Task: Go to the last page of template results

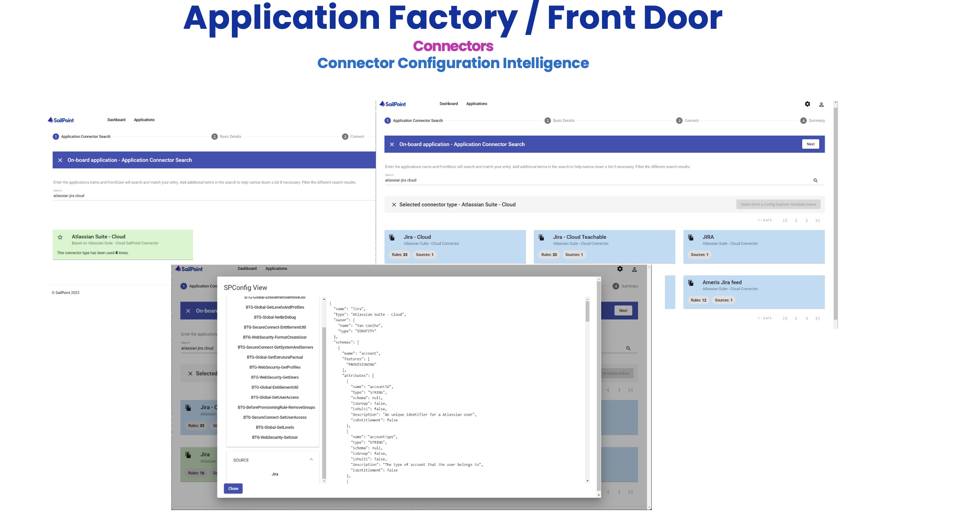Action: pos(817,221)
